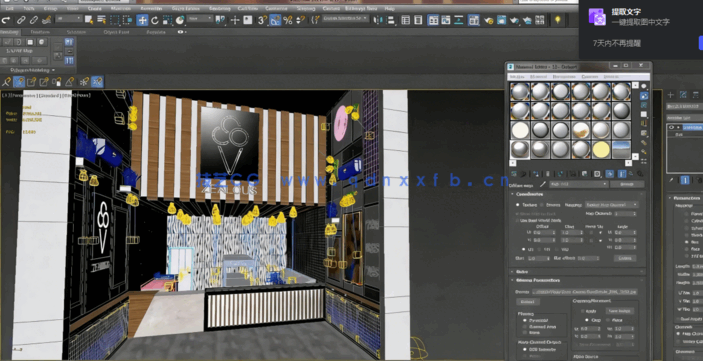This screenshot has width=703, height=361.
Task: Select Planar mapping radio in command panel
Action: click(x=686, y=214)
